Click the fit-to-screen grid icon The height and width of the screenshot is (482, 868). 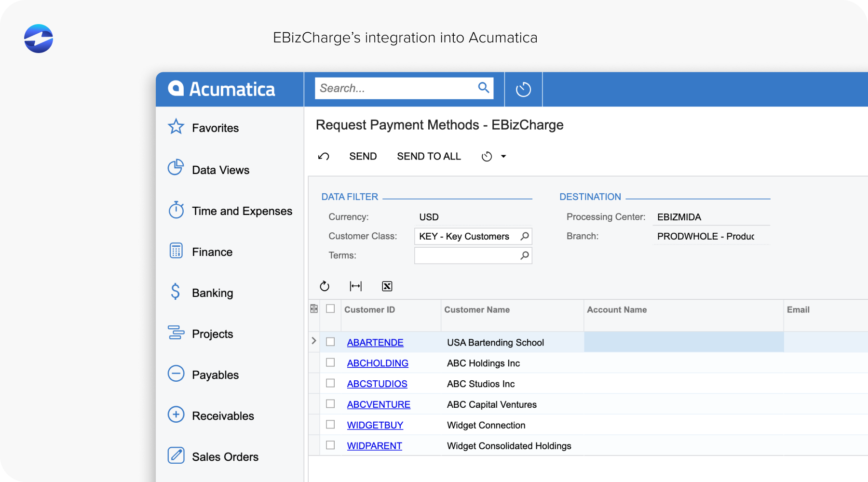coord(356,286)
